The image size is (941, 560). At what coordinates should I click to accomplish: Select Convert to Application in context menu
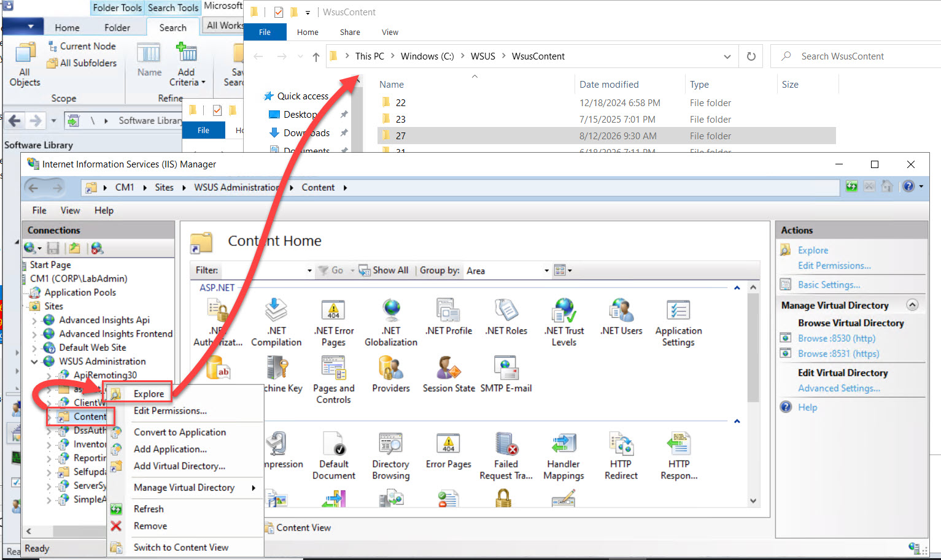click(180, 432)
